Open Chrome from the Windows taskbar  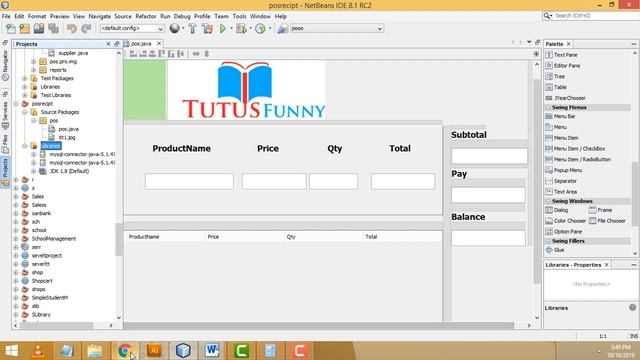(125, 351)
